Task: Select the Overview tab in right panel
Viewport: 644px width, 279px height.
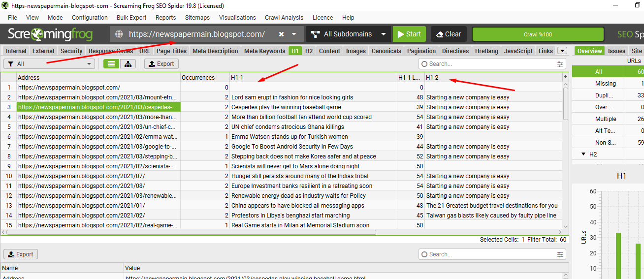Action: tap(589, 51)
